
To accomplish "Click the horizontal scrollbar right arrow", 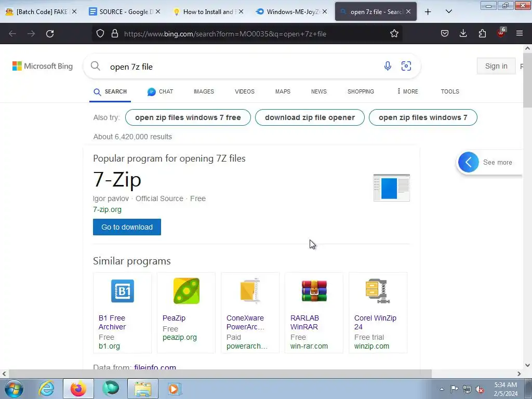I will pos(519,374).
